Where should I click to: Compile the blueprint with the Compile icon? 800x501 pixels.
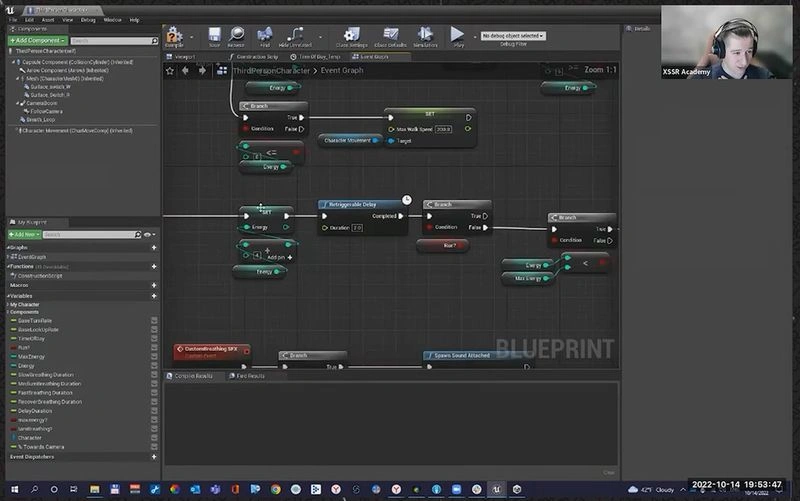[174, 36]
